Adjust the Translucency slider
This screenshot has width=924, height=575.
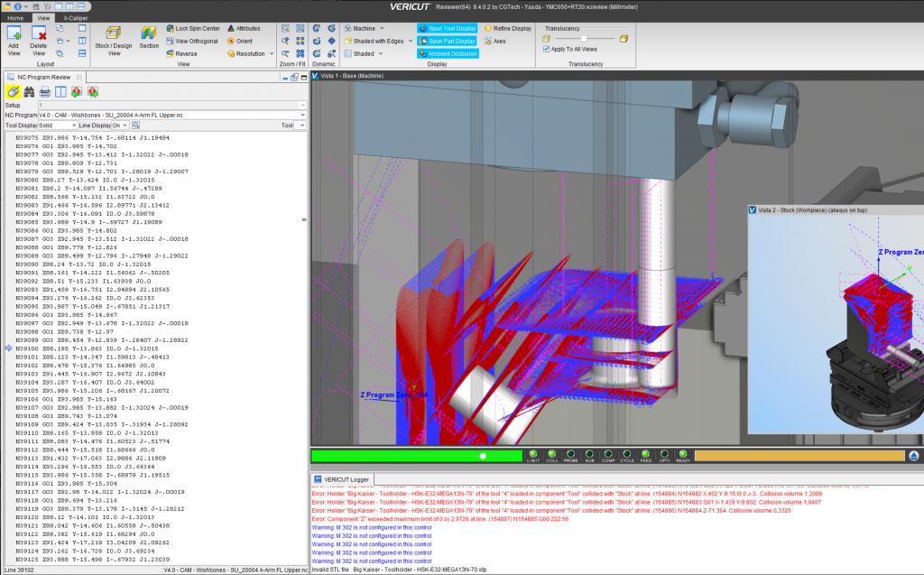584,39
